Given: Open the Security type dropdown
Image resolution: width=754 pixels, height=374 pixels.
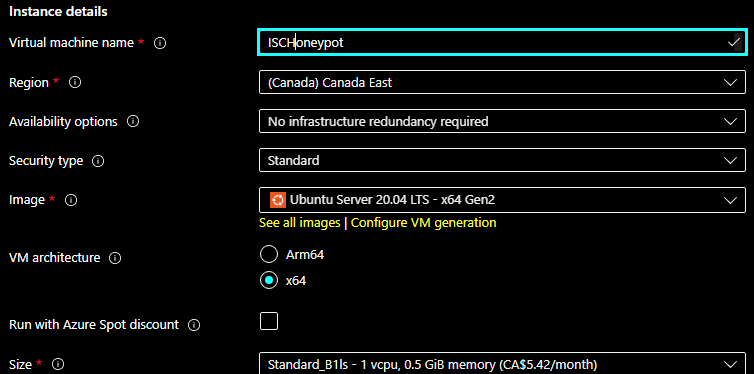Looking at the screenshot, I should [503, 161].
